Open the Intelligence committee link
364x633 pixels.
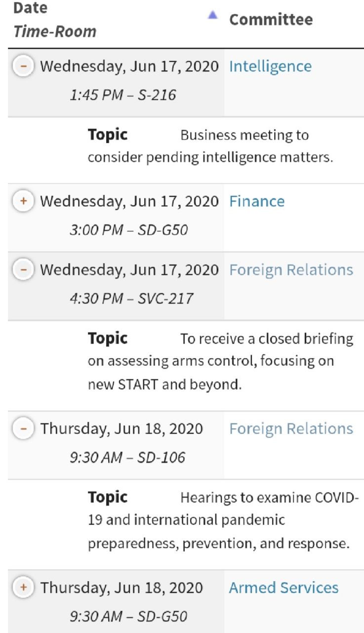tap(270, 66)
